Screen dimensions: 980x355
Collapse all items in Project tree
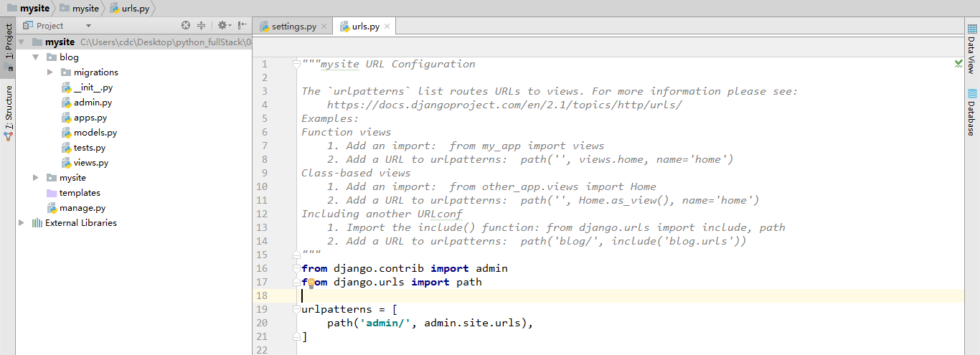click(x=201, y=26)
